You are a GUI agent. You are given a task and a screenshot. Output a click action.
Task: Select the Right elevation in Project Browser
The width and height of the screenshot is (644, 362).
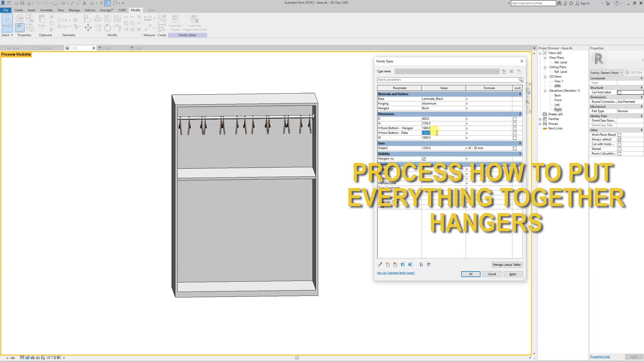coord(558,109)
